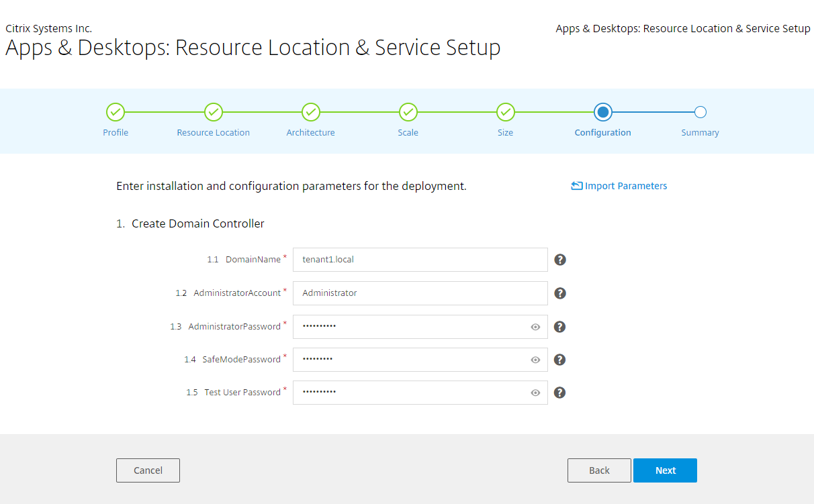Open help for AdministratorPassword field
This screenshot has height=504, width=814.
[560, 327]
